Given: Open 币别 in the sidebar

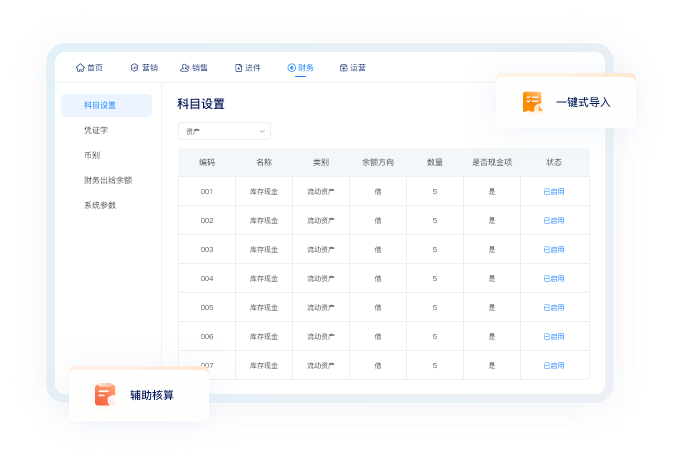Looking at the screenshot, I should click(x=92, y=155).
